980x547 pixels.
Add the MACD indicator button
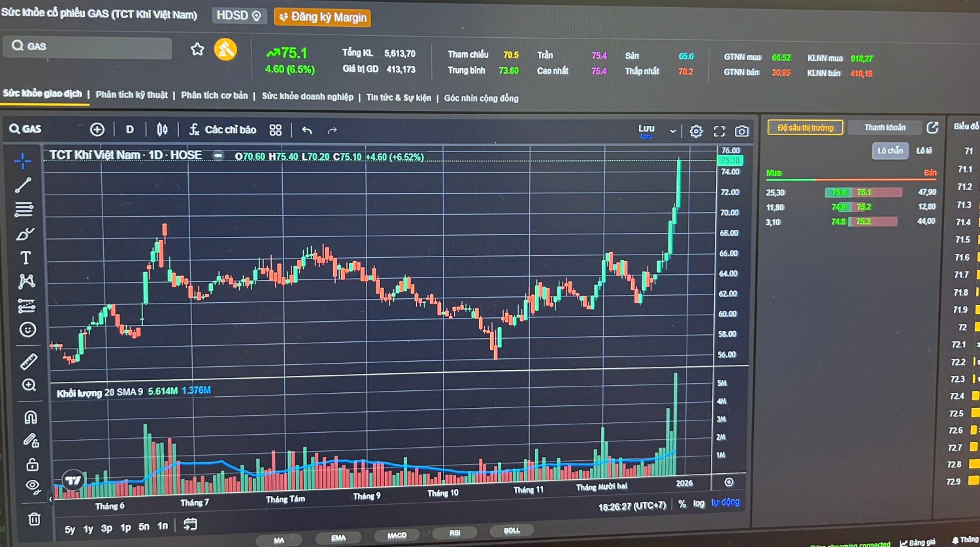tap(397, 535)
